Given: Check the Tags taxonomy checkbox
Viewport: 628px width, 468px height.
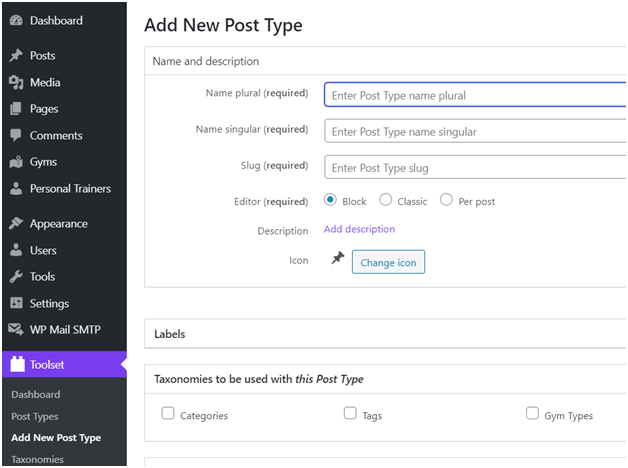Looking at the screenshot, I should (x=350, y=413).
